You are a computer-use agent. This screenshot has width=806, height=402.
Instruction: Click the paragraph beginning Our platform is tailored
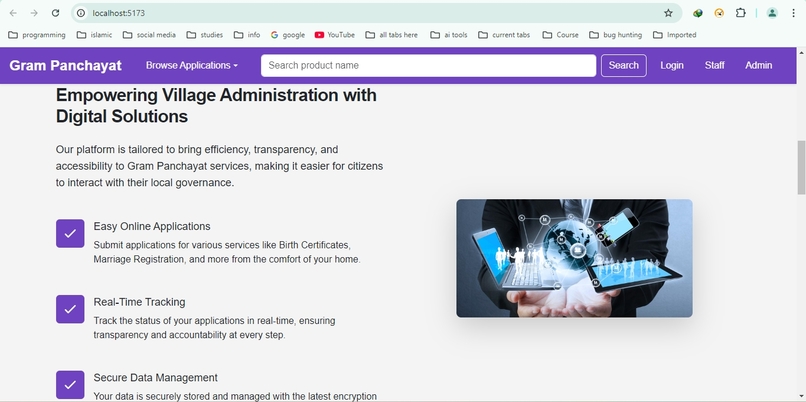[219, 166]
